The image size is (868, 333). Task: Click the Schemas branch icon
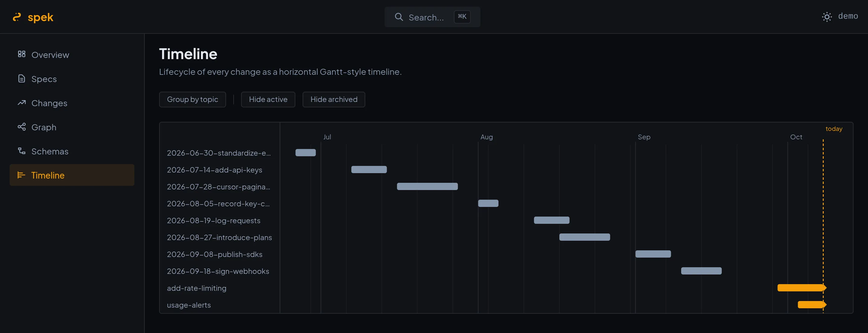[22, 151]
